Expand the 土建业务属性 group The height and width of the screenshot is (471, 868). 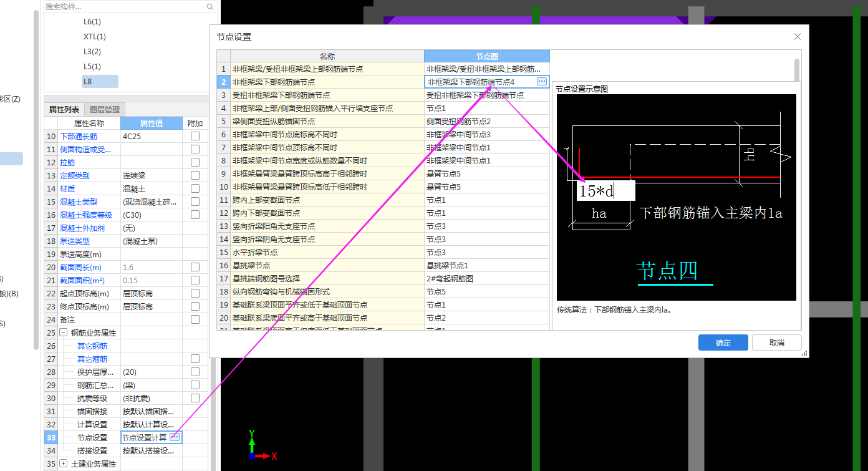point(64,464)
